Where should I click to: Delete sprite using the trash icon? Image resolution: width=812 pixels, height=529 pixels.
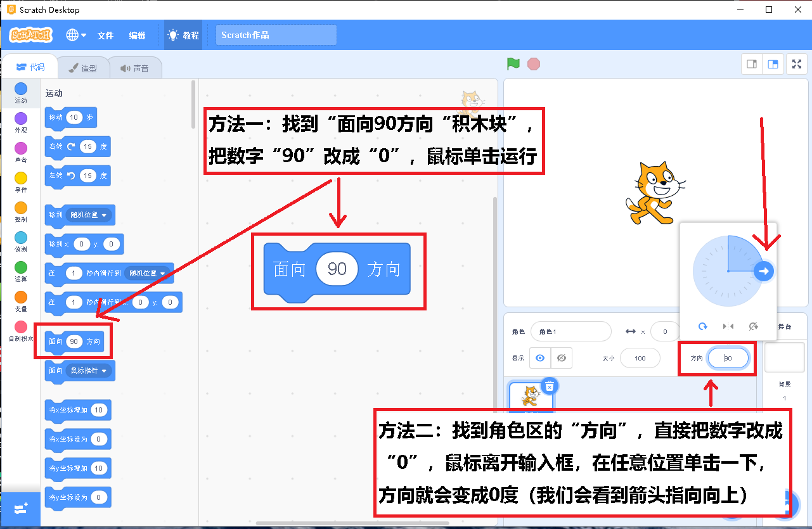[550, 385]
